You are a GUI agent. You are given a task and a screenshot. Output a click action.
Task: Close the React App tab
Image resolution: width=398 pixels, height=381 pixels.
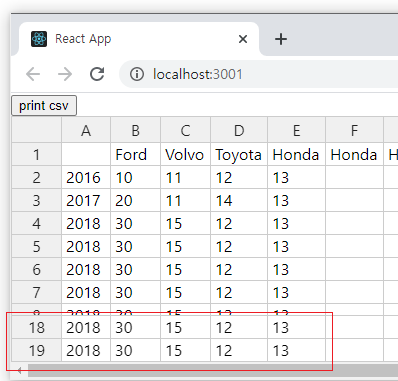point(243,39)
